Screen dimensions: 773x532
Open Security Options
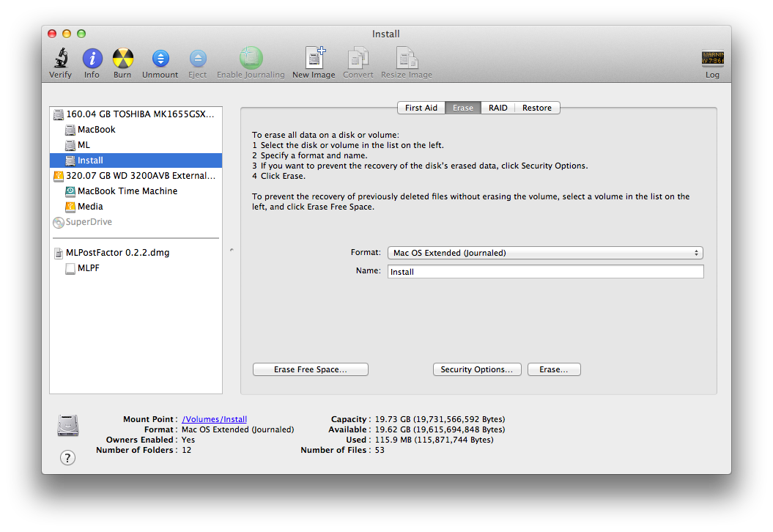point(477,369)
